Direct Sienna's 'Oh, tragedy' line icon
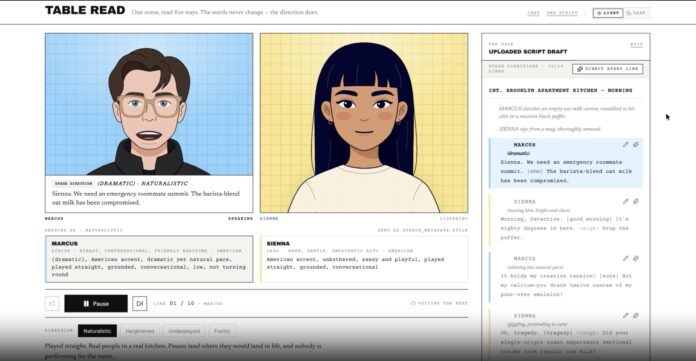The image size is (696, 361). click(636, 315)
